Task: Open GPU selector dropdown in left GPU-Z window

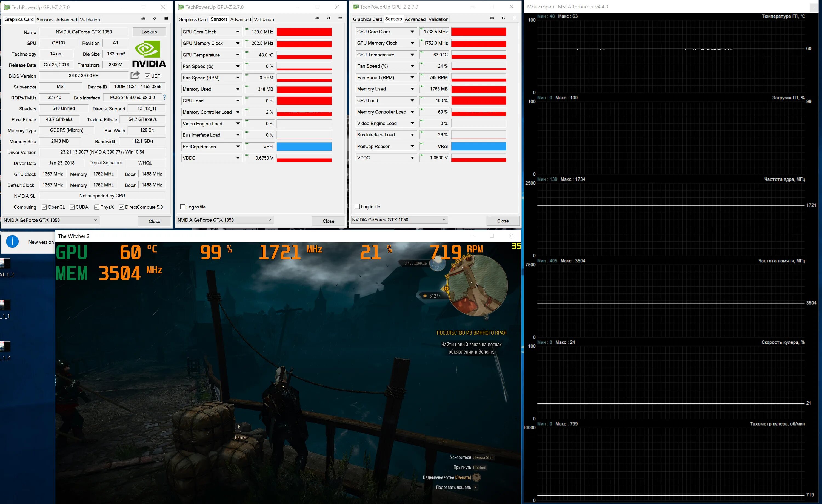Action: [x=51, y=220]
